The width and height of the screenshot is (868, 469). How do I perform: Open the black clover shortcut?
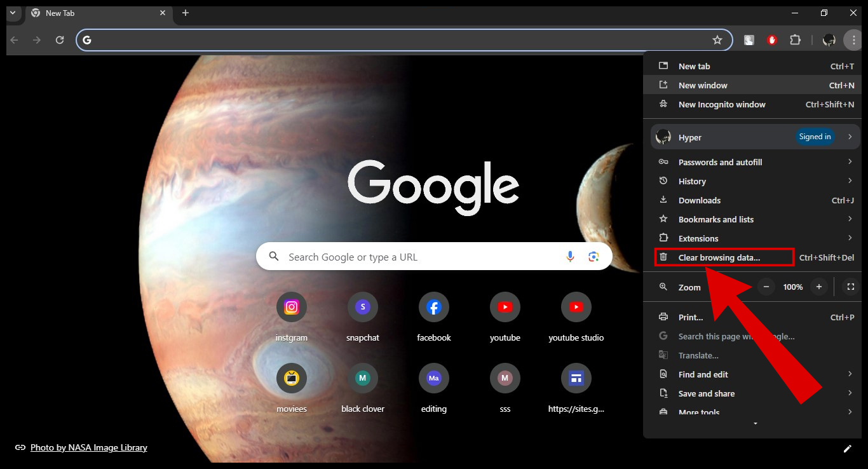[363, 387]
